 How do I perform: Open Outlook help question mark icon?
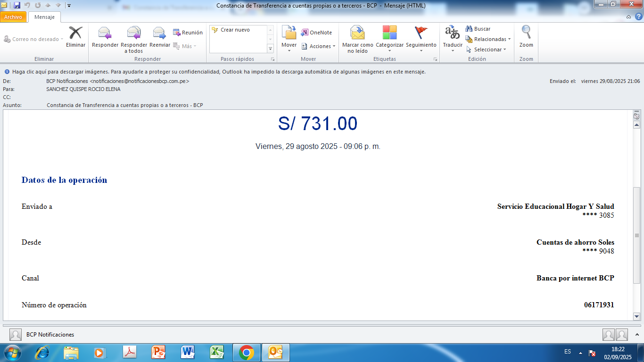(x=639, y=16)
